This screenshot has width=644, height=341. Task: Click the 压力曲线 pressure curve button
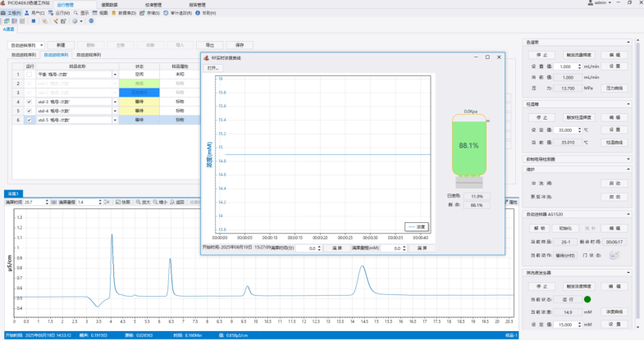614,87
